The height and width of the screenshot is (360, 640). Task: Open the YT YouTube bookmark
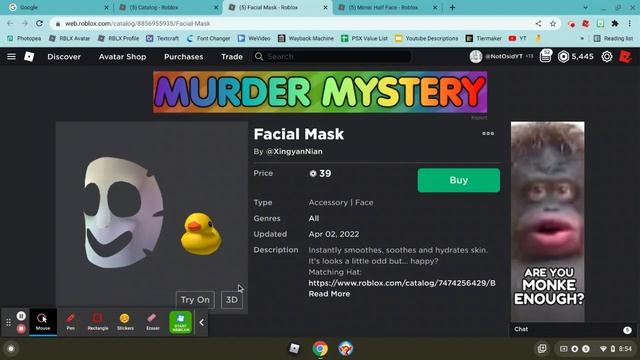[x=518, y=38]
